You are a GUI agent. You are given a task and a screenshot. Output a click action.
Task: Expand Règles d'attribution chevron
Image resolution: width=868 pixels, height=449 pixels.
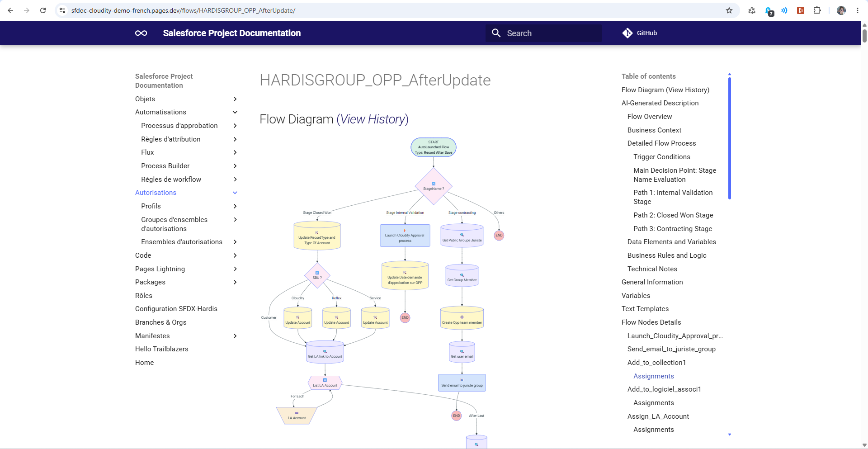coord(235,139)
